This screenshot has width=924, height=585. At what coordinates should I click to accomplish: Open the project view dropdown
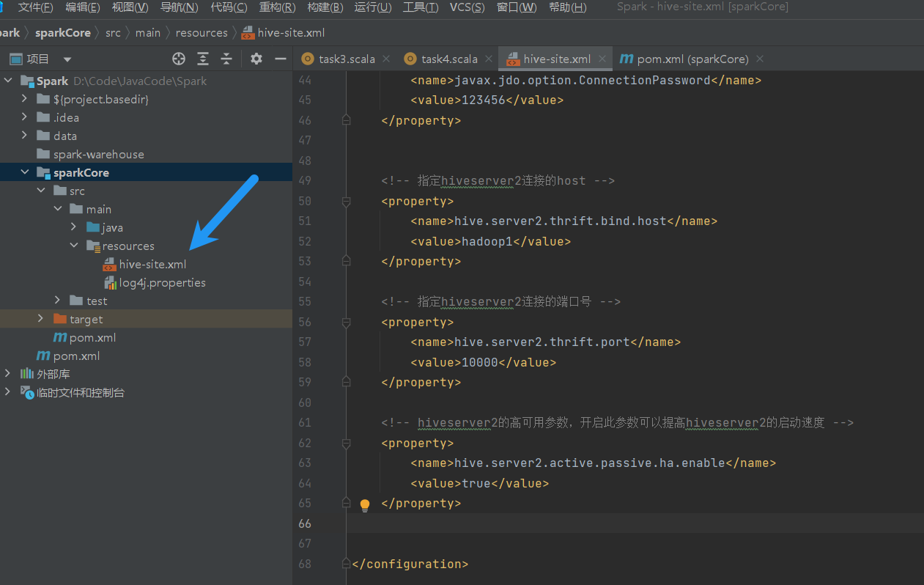67,59
